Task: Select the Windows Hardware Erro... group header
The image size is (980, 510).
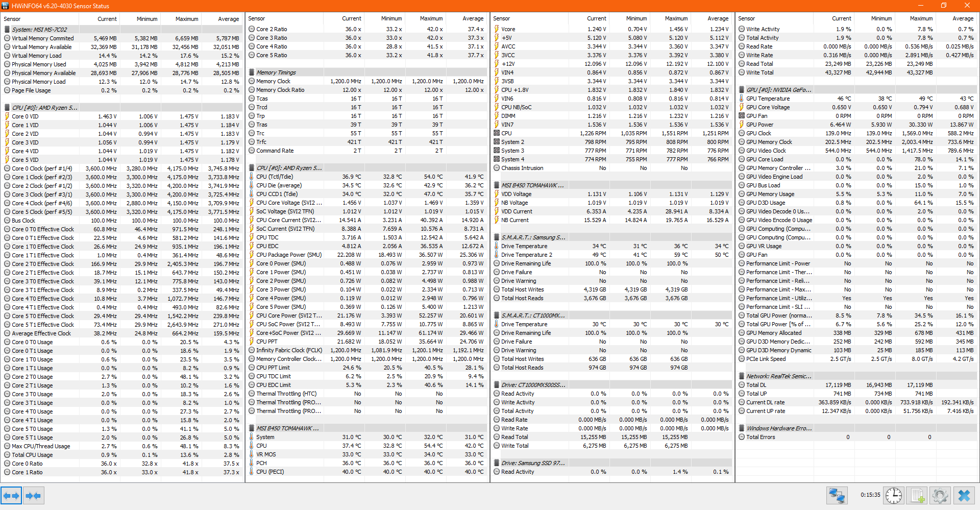Action: click(856, 428)
